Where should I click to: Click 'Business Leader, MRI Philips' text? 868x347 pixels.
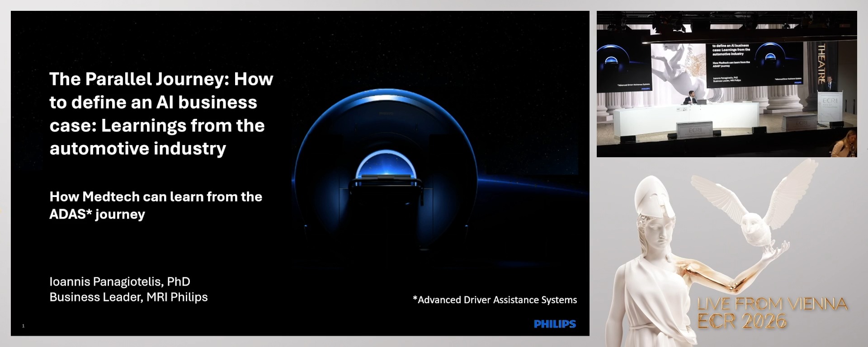tap(128, 297)
